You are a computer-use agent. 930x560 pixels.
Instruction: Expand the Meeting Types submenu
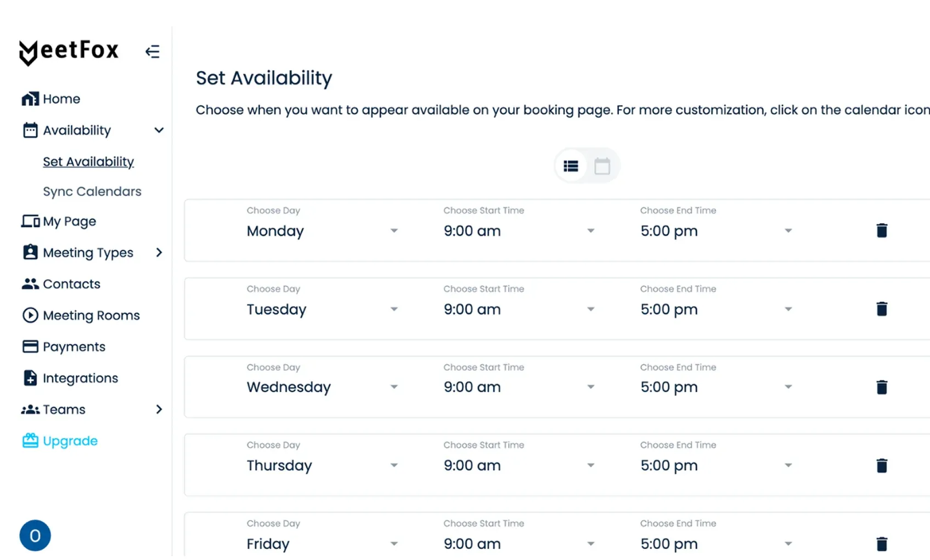coord(159,252)
